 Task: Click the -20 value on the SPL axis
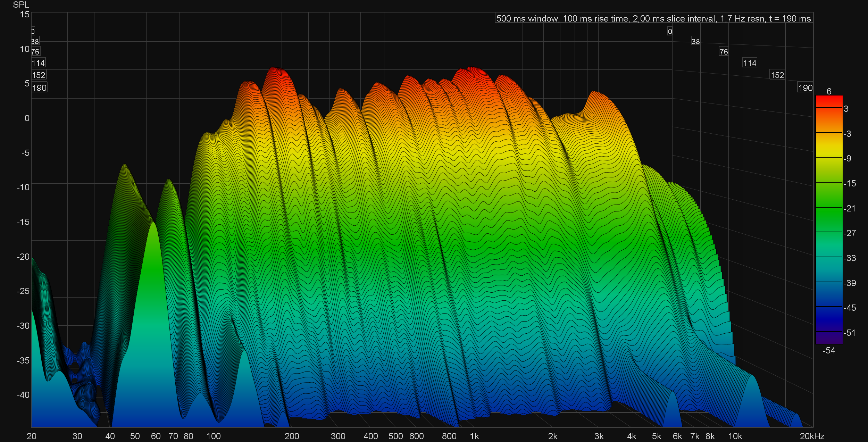[x=23, y=257]
